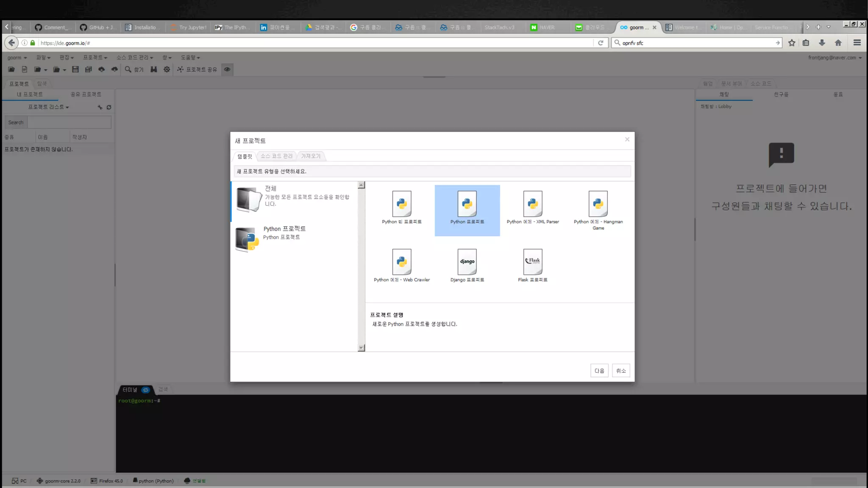The height and width of the screenshot is (488, 868).
Task: Click the 다음 button
Action: pyautogui.click(x=599, y=371)
